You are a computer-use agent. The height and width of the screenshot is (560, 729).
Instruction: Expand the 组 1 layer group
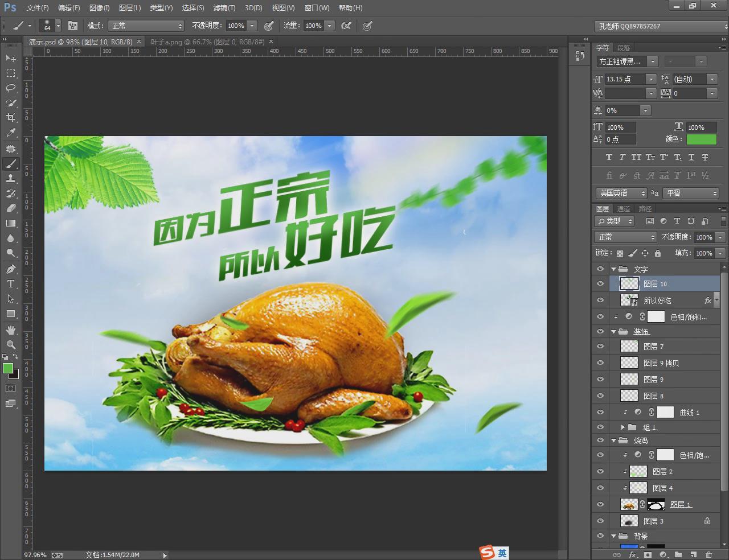click(x=623, y=427)
